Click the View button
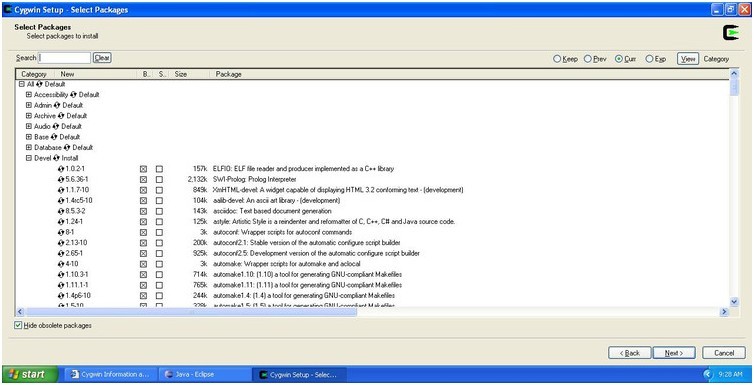The image size is (754, 385). pos(688,59)
